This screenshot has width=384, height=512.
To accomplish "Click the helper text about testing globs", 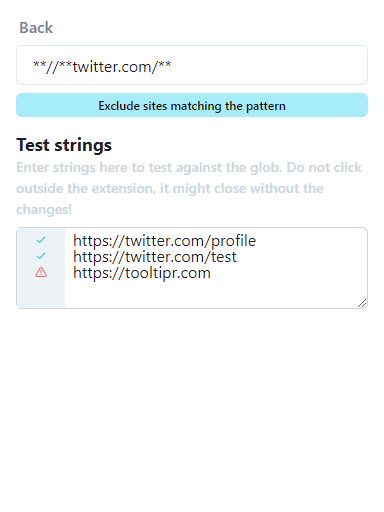I will (x=189, y=188).
